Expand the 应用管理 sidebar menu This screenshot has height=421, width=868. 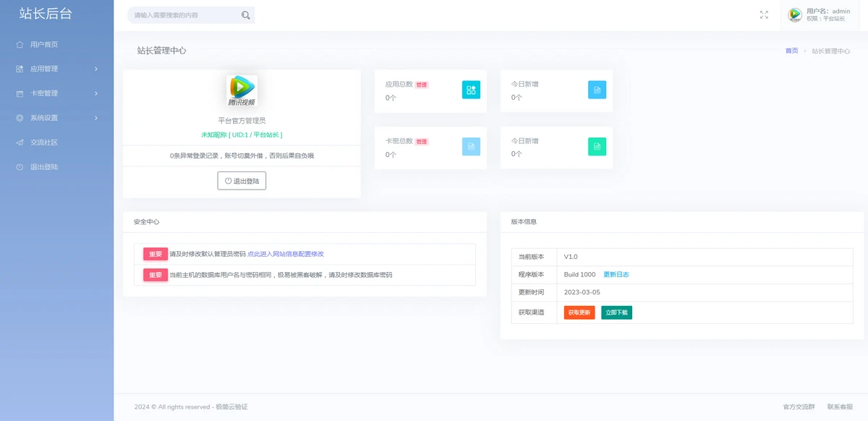coord(56,69)
